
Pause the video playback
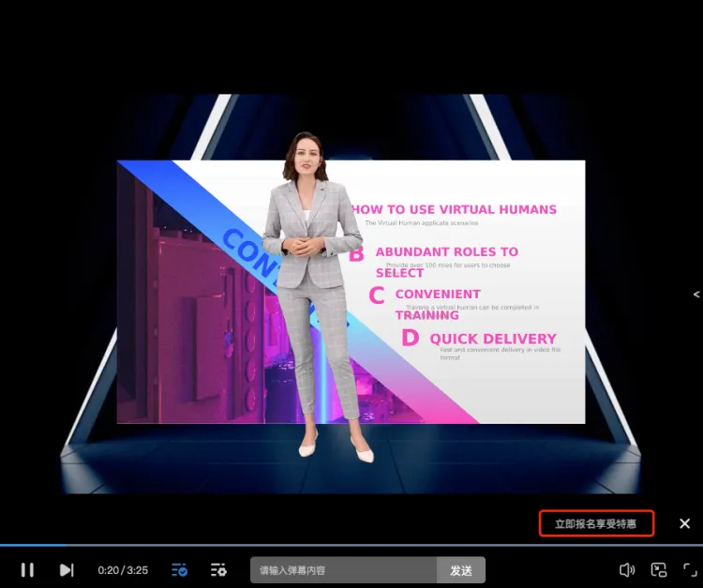coord(27,569)
